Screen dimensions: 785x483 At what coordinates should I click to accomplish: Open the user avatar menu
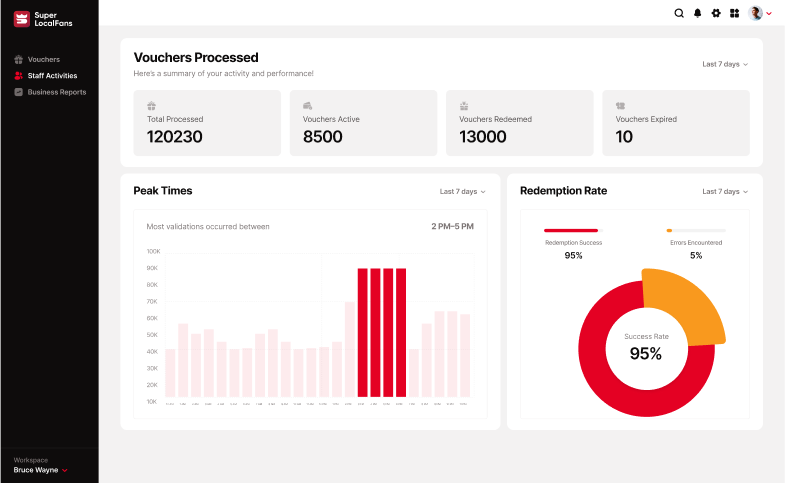tap(760, 13)
